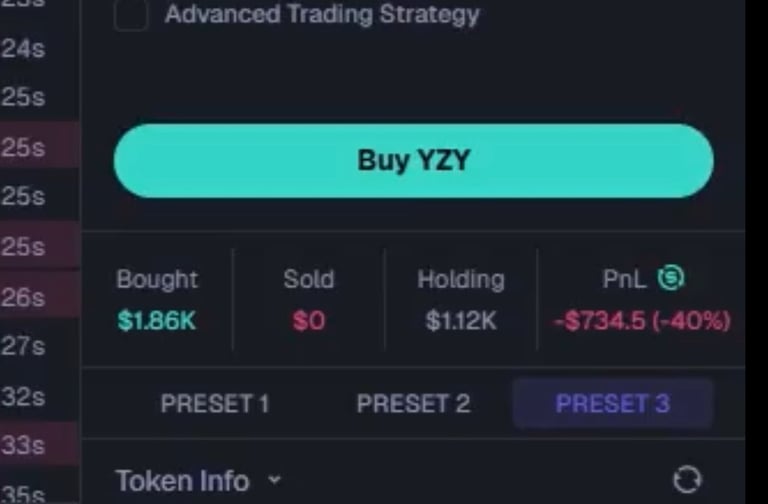Select the 24s trade row
Image resolution: width=768 pixels, height=504 pixels.
click(x=23, y=47)
